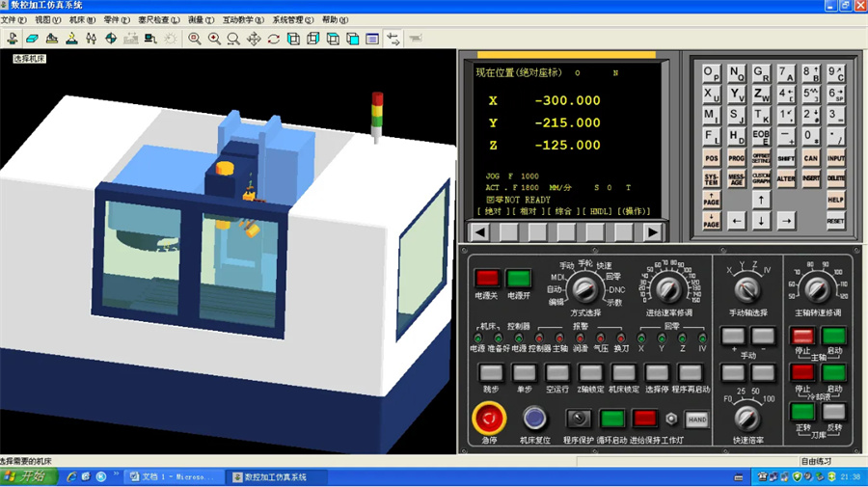Select the pan view arrows icon
The height and width of the screenshot is (487, 868).
pyautogui.click(x=254, y=39)
